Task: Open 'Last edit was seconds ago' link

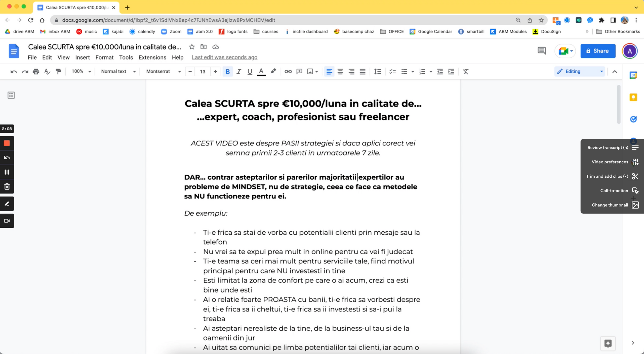Action: coord(224,58)
